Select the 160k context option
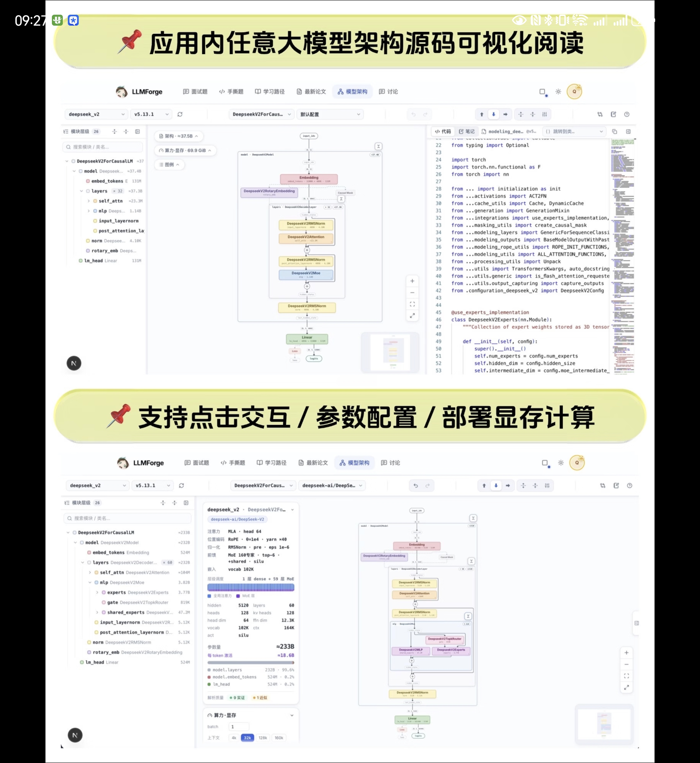Image resolution: width=700 pixels, height=763 pixels. pyautogui.click(x=279, y=738)
